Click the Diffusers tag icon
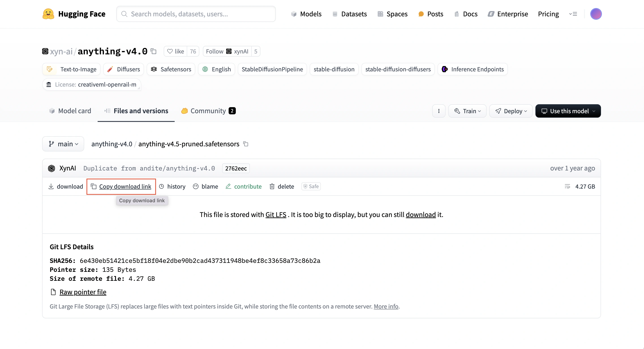The image size is (644, 349). [x=110, y=69]
